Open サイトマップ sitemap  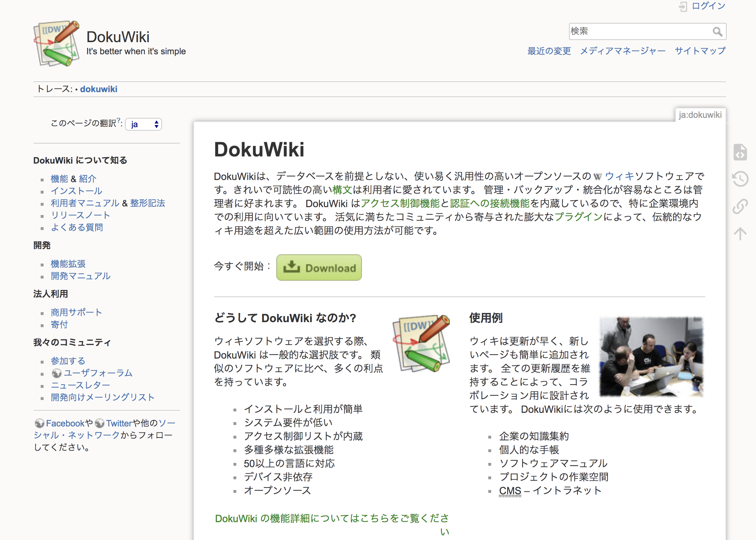(x=700, y=51)
